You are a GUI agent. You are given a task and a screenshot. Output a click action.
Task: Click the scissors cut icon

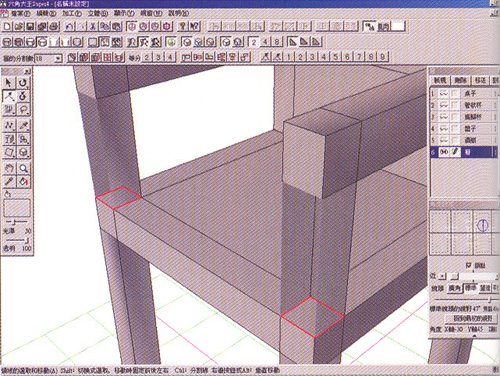[x=93, y=26]
